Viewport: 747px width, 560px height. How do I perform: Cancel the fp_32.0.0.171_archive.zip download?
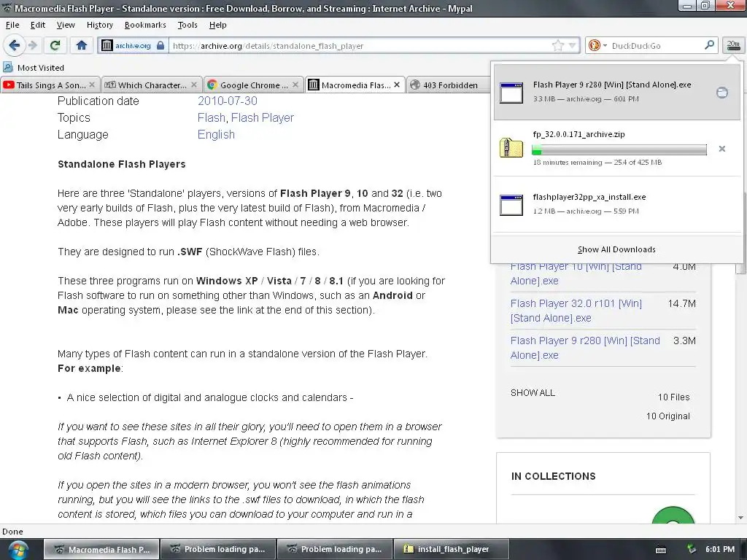721,149
